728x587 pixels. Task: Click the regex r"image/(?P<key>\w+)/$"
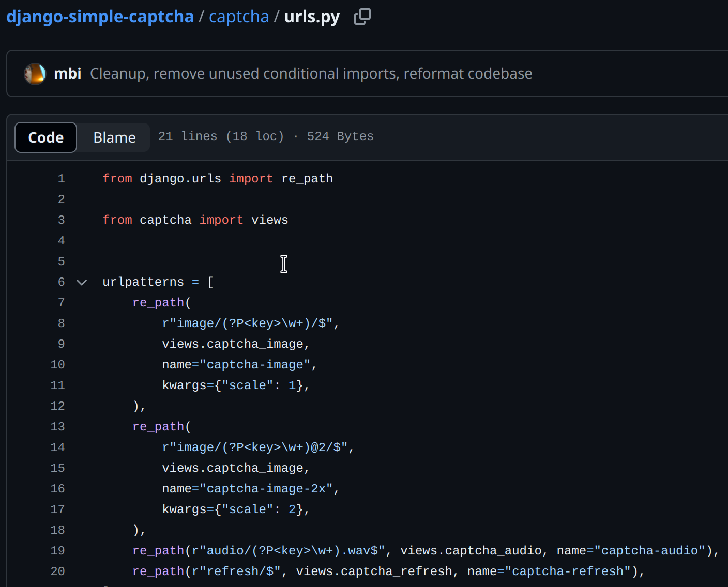click(247, 323)
